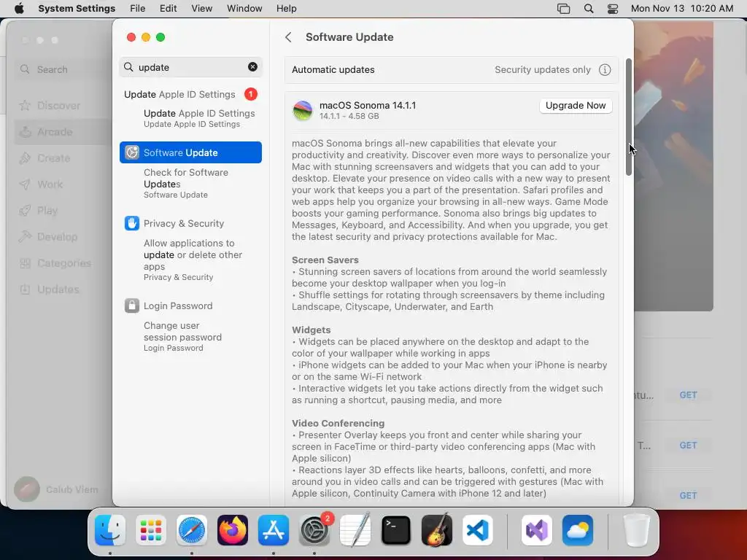
Task: Open Weather app from the Dock
Action: (x=578, y=530)
